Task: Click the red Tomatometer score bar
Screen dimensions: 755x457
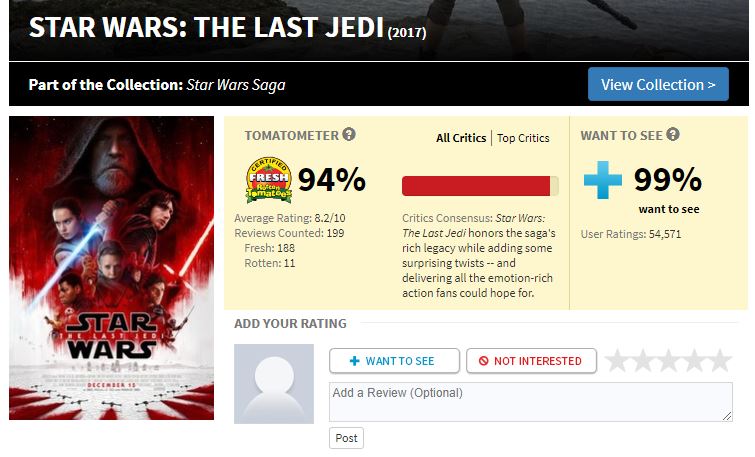Action: tap(479, 186)
